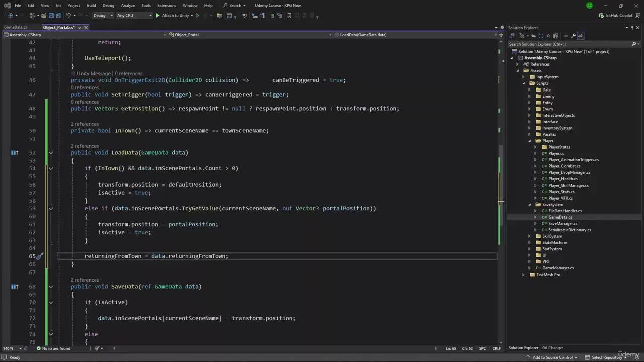Select GameManager.cs in Solution Explorer

tap(557, 268)
